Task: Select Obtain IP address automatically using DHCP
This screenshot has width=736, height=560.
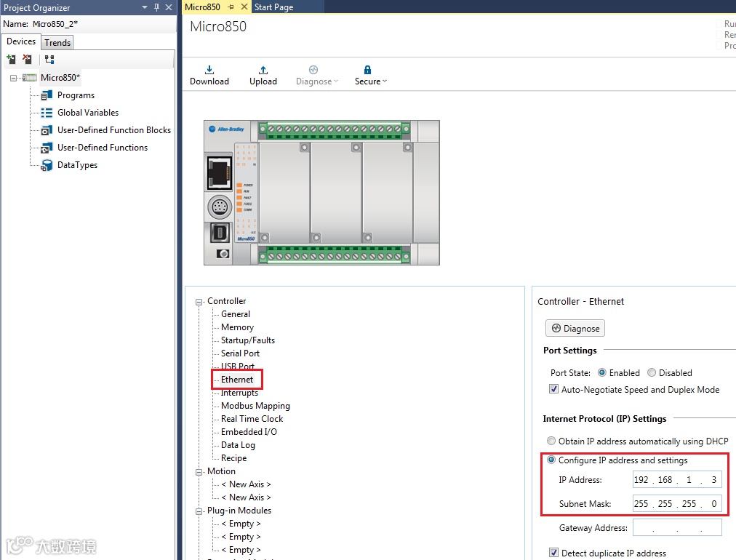Action: (551, 441)
